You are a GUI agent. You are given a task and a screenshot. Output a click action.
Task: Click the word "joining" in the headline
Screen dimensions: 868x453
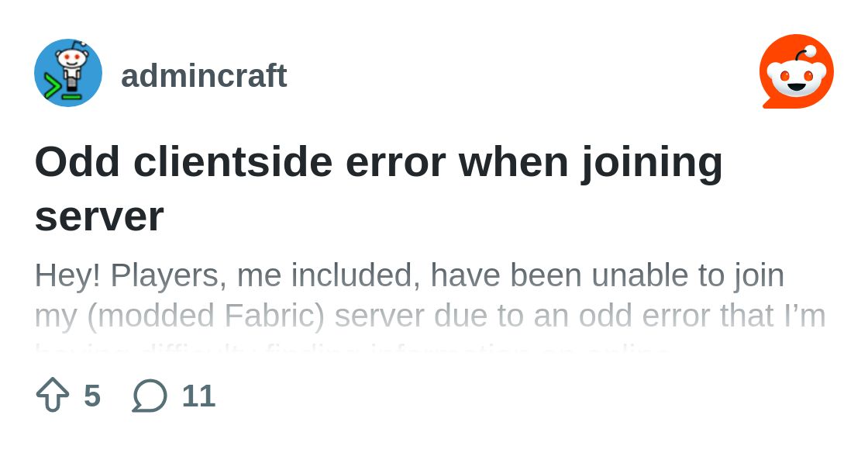pyautogui.click(x=652, y=162)
